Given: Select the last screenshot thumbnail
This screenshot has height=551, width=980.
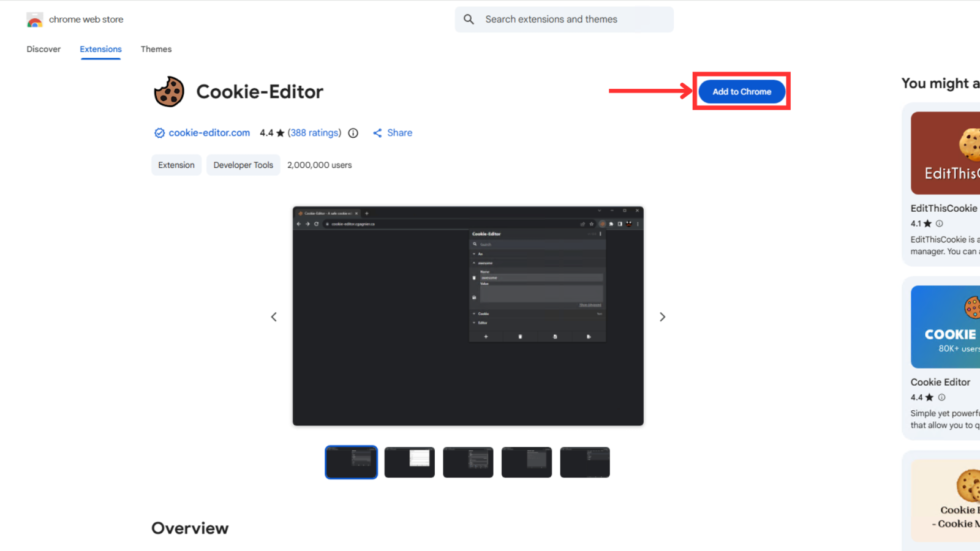Looking at the screenshot, I should tap(585, 462).
